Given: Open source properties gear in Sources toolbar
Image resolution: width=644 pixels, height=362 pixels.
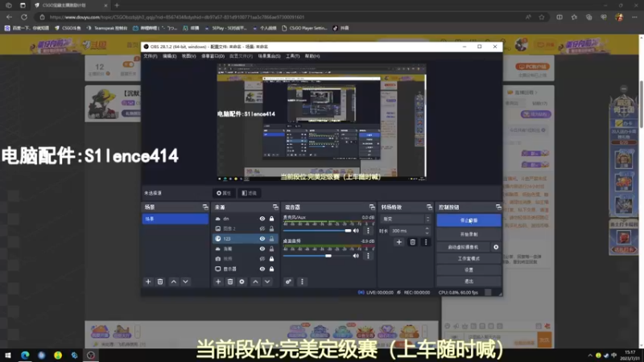Looking at the screenshot, I should [242, 282].
